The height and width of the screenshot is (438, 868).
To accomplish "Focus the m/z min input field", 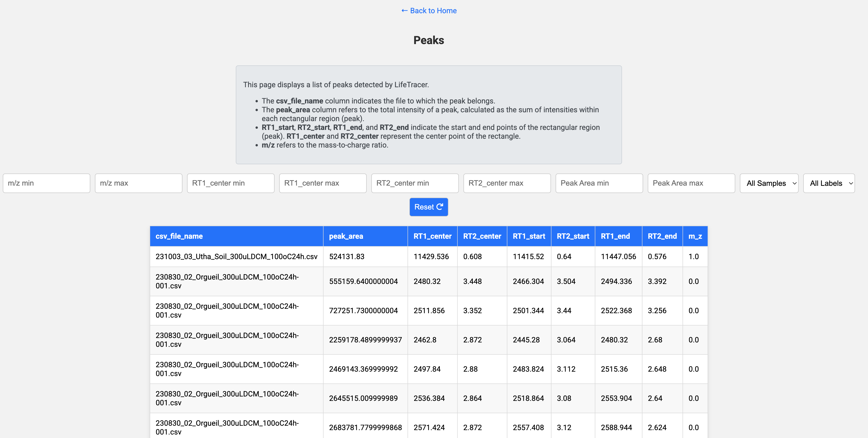I will tap(46, 183).
